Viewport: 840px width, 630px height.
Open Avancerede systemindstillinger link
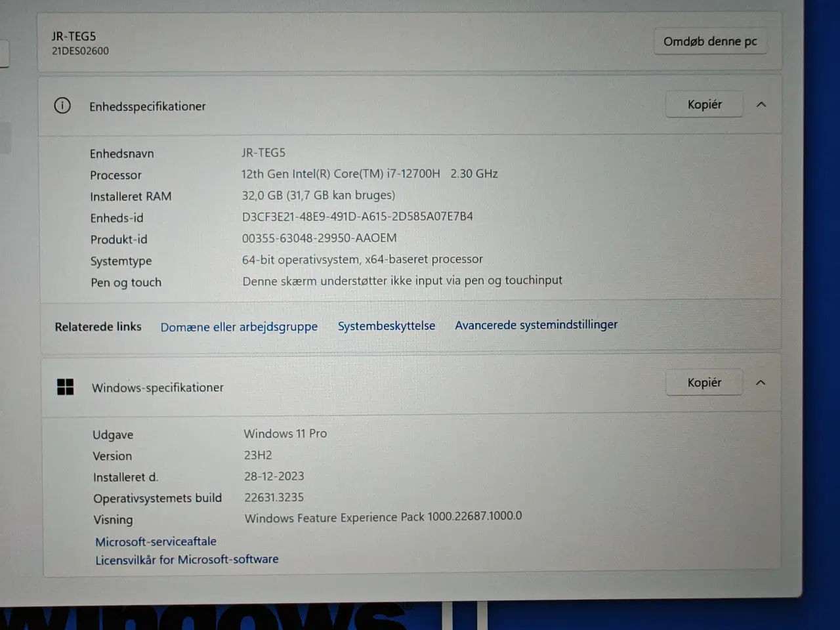[536, 325]
